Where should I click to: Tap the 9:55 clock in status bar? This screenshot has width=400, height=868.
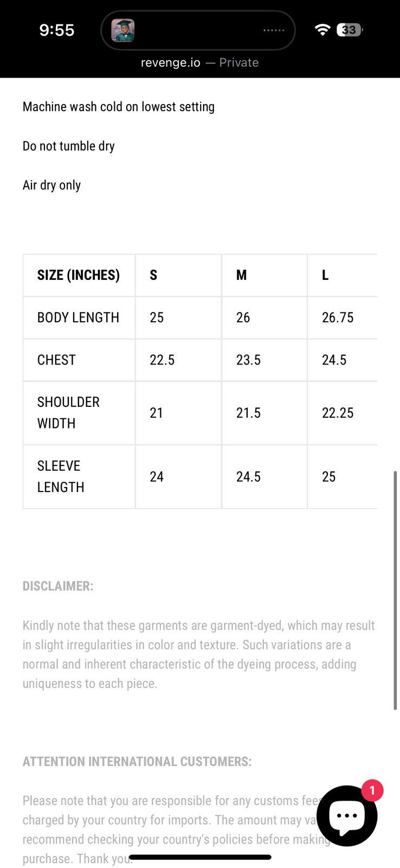click(57, 30)
